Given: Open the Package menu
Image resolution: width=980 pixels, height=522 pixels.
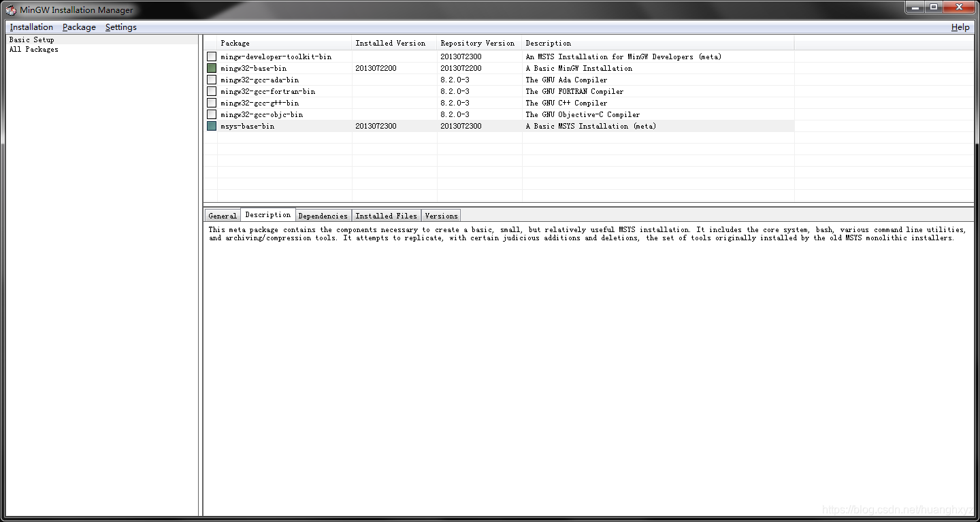Looking at the screenshot, I should (79, 27).
